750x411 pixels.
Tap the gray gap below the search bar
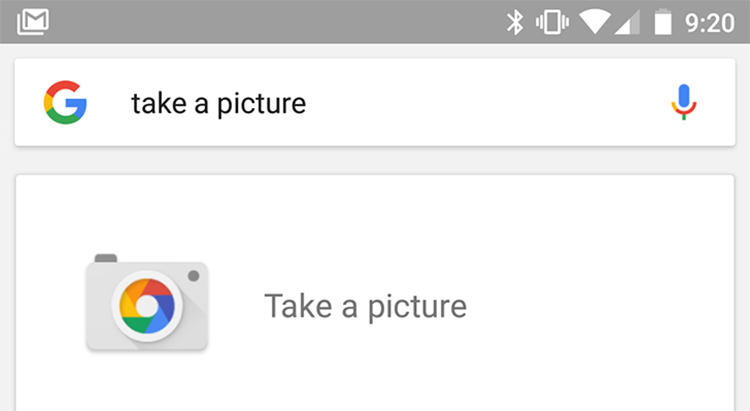point(375,160)
